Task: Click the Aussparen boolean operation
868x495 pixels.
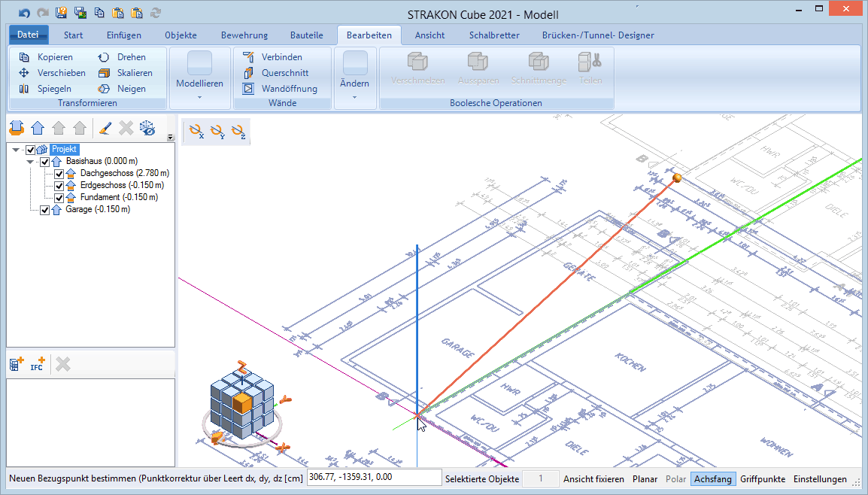Action: tap(478, 68)
